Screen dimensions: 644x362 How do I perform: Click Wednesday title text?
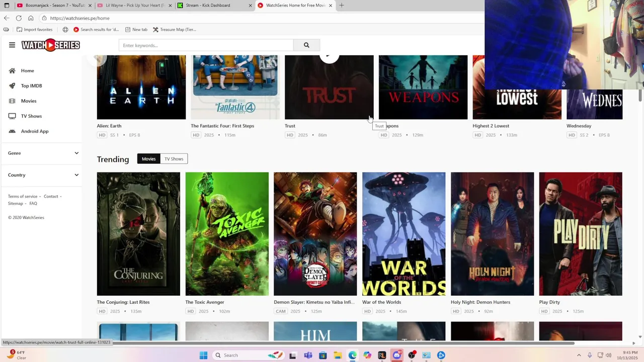click(579, 126)
